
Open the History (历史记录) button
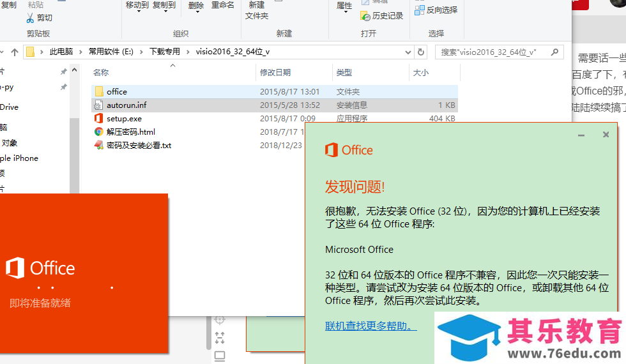(x=382, y=16)
